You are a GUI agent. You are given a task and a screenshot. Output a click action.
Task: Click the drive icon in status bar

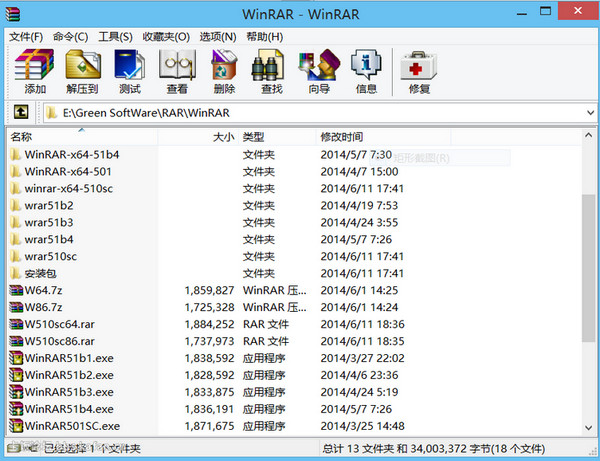tap(14, 448)
